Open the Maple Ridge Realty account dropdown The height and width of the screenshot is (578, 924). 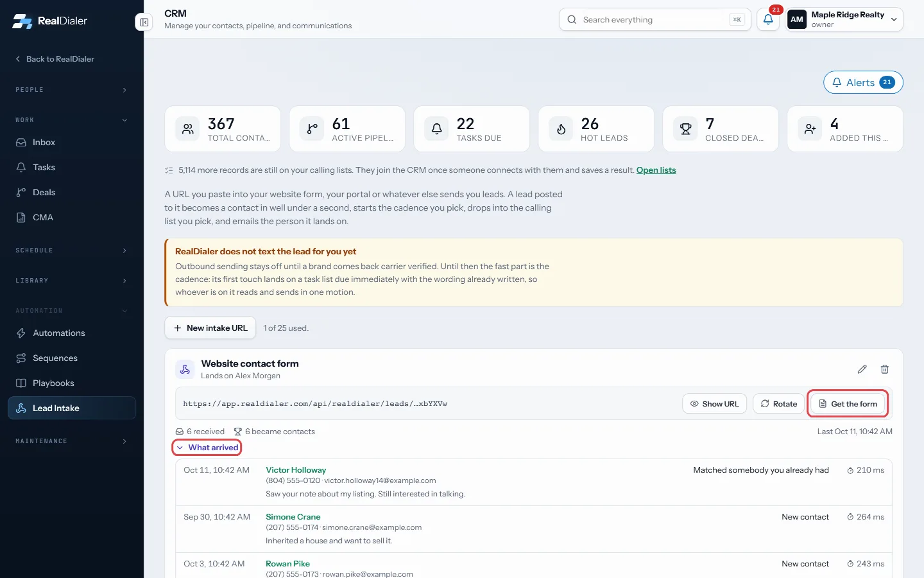[844, 19]
